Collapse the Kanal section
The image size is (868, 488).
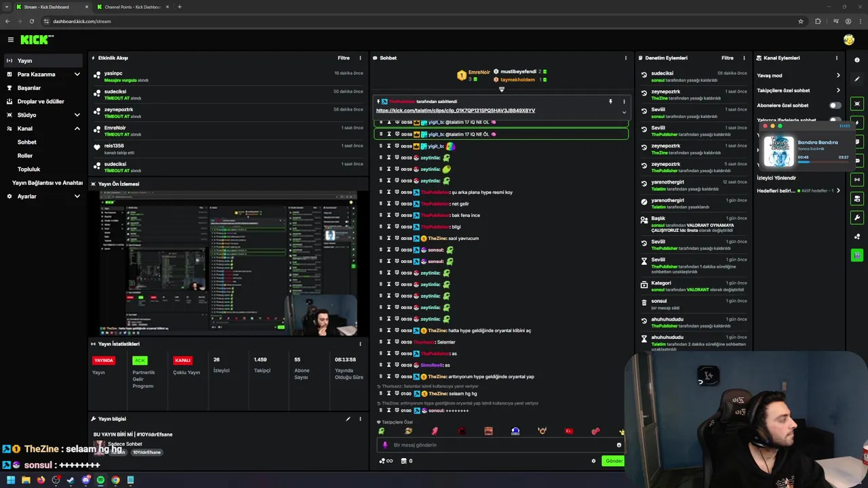coord(43,128)
